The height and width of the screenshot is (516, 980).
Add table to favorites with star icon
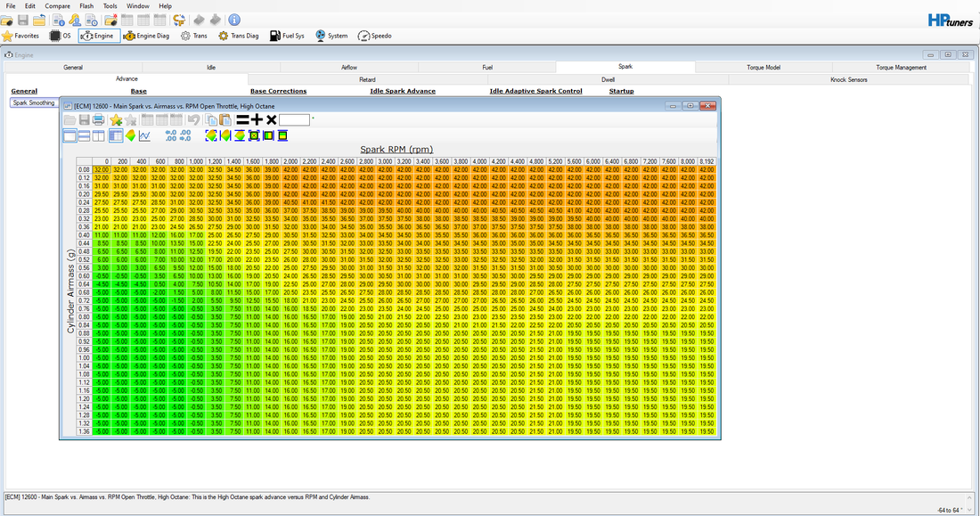[117, 120]
